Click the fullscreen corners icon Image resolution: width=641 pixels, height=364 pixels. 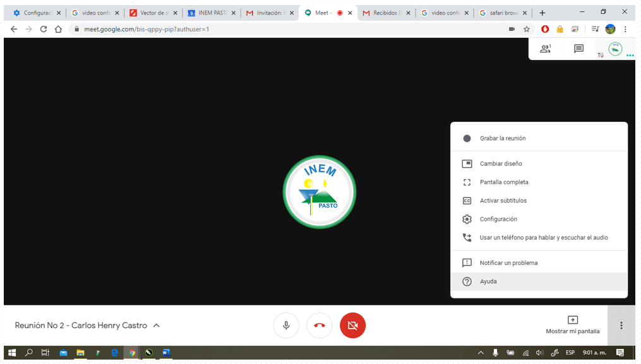(467, 182)
